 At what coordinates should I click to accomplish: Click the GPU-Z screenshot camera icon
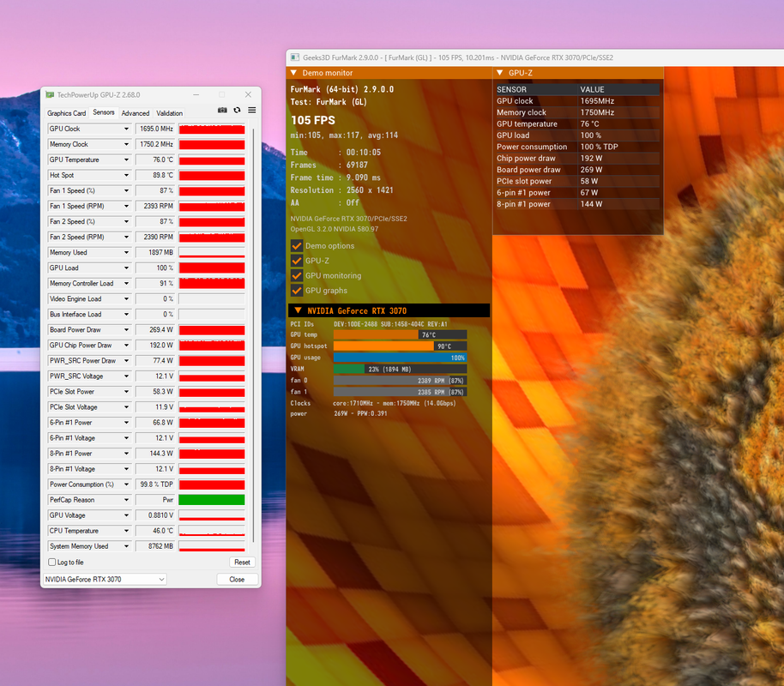pos(222,110)
